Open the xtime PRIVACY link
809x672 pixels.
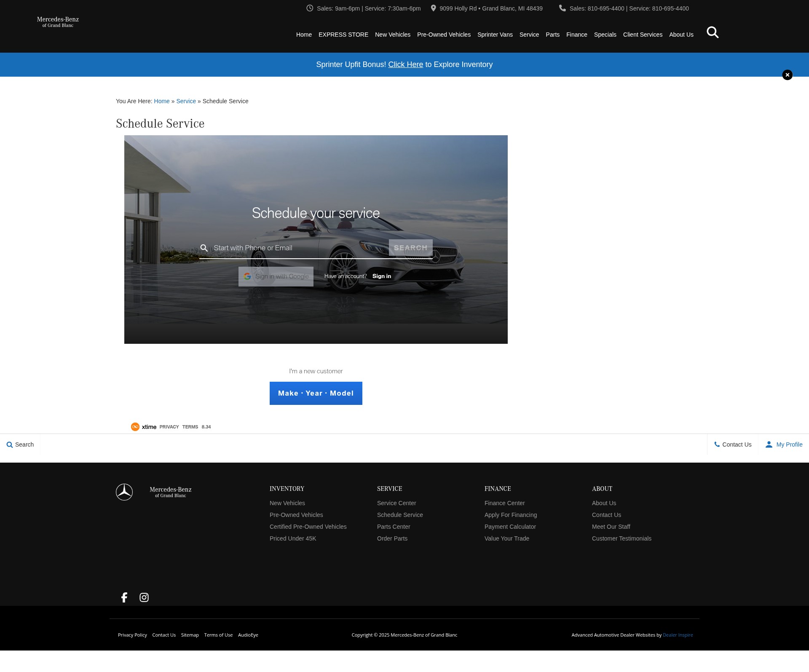[169, 427]
